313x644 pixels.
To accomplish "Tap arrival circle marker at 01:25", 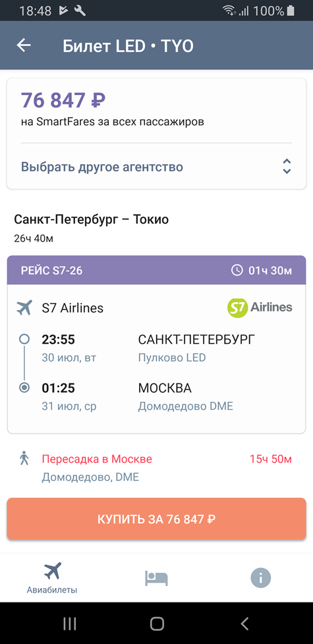I will tap(24, 387).
